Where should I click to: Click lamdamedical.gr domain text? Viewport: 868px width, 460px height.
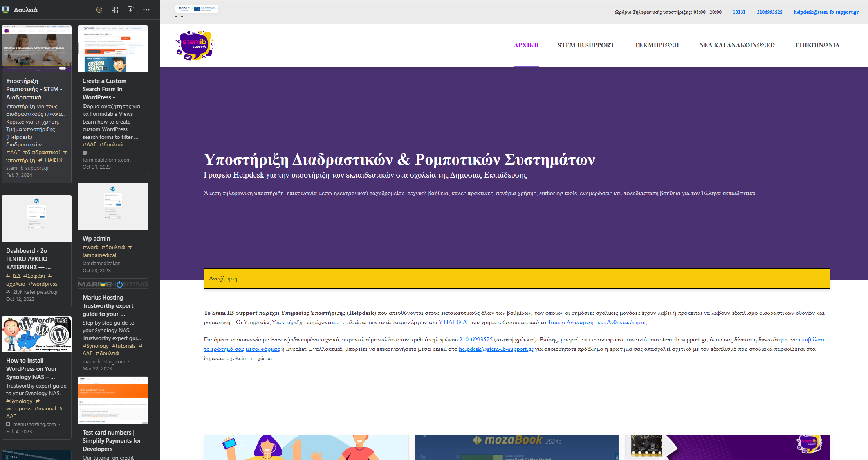(101, 264)
